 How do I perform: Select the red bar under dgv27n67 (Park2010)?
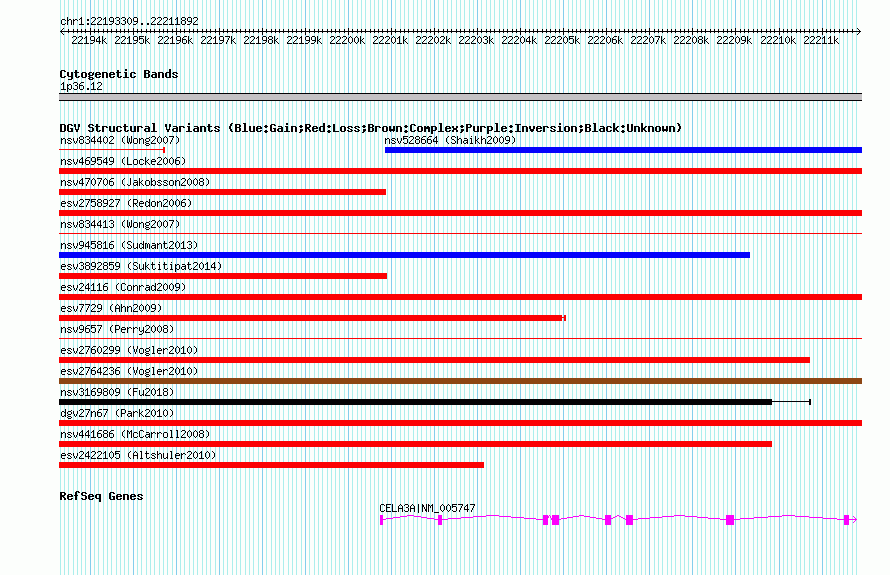tap(460, 423)
